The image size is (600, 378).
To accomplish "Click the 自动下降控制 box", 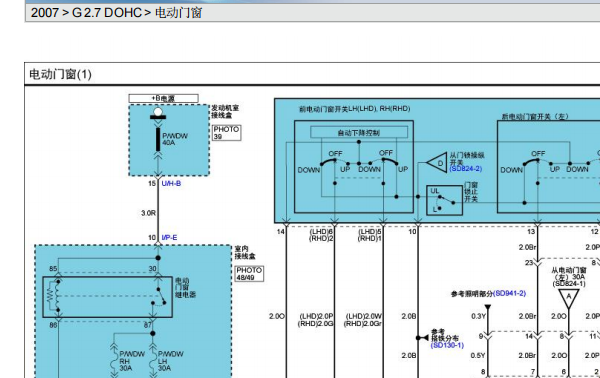I will (359, 133).
